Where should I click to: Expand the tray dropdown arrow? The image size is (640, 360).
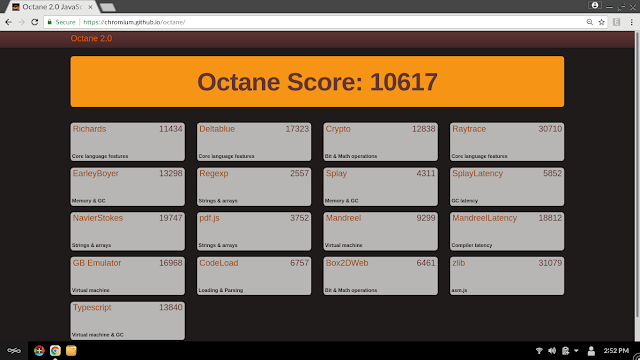pos(576,351)
